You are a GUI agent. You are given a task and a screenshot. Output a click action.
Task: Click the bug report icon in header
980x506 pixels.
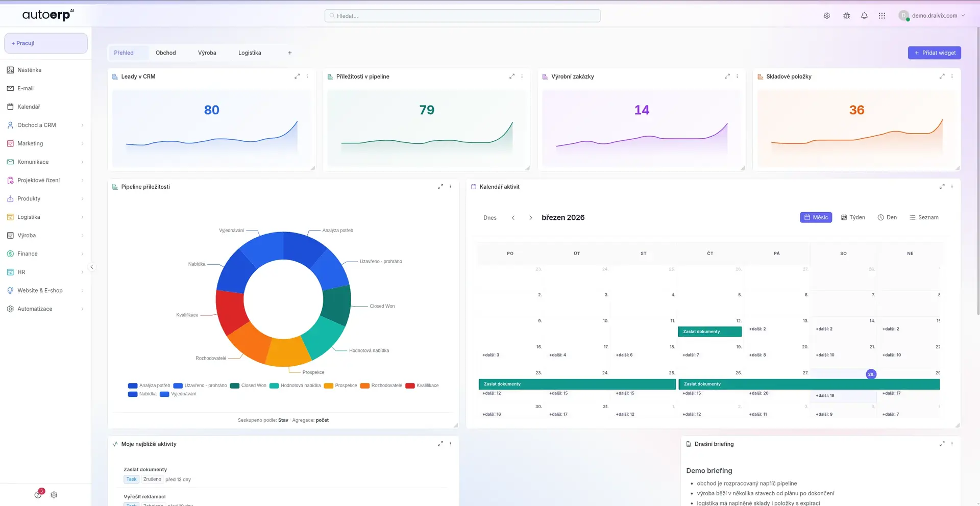846,15
